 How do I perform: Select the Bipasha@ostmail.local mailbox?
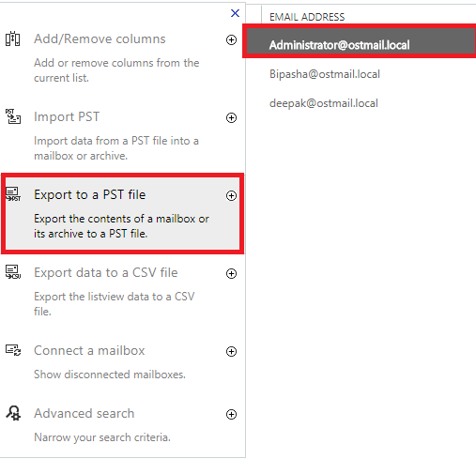pos(325,74)
